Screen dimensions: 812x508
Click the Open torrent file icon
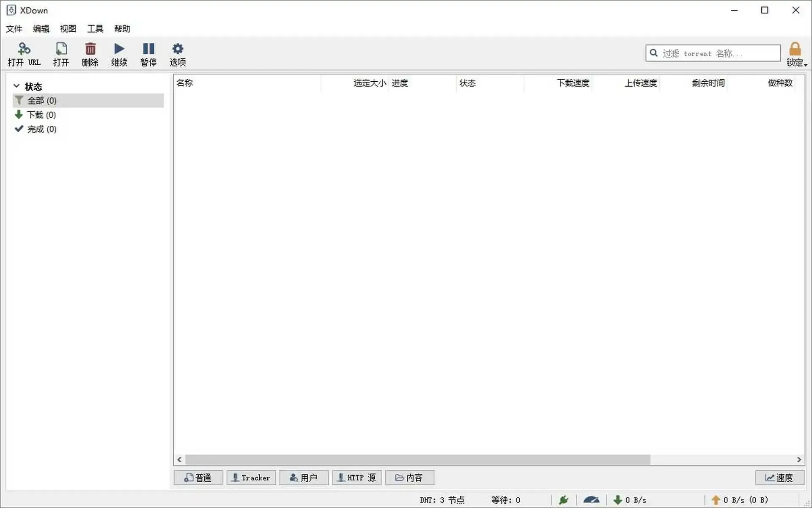pyautogui.click(x=61, y=49)
